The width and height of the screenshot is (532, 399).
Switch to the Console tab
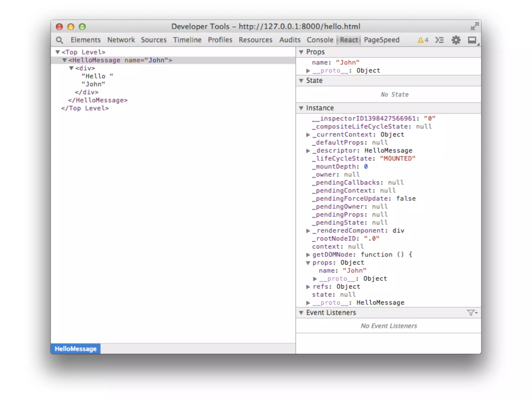tap(320, 40)
